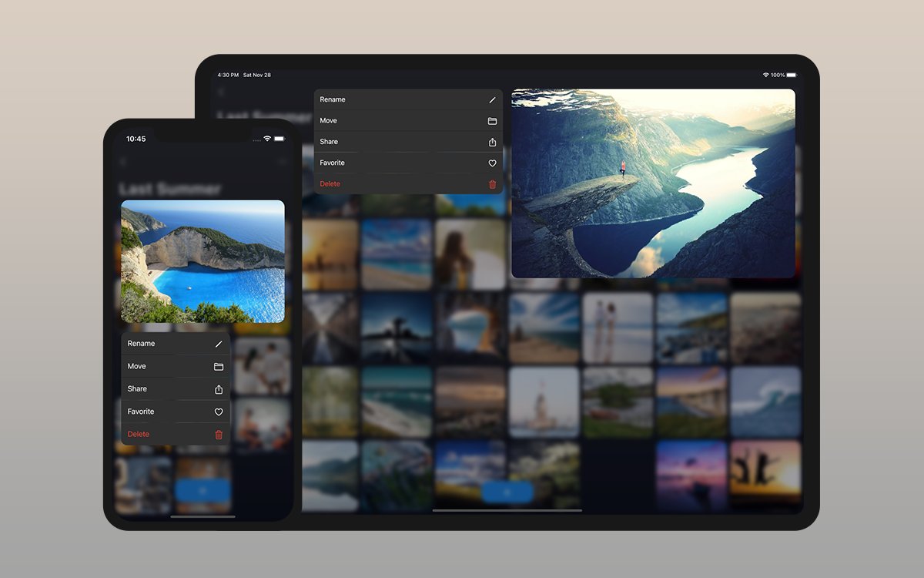
Task: Tap the iPhone home indicator bar
Action: [203, 516]
